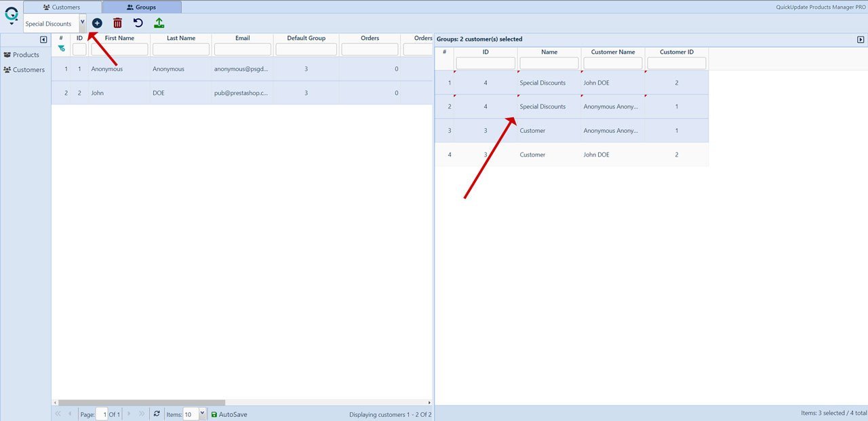Click the Default Group filter field

coord(307,49)
